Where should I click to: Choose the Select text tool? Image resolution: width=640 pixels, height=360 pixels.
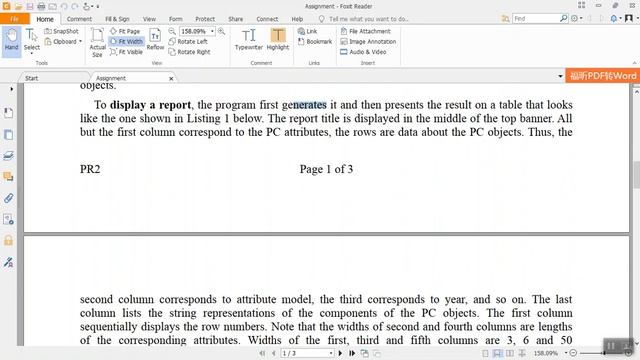coord(32,40)
